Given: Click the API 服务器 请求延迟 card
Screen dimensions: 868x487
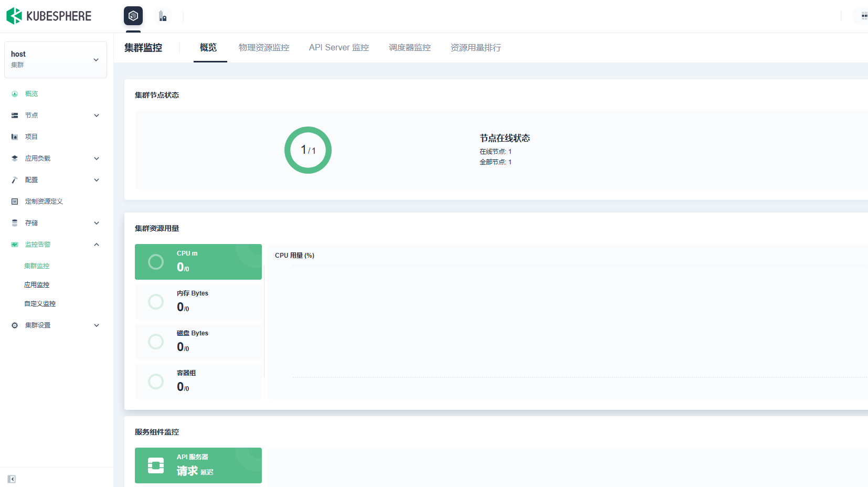Looking at the screenshot, I should click(x=198, y=465).
